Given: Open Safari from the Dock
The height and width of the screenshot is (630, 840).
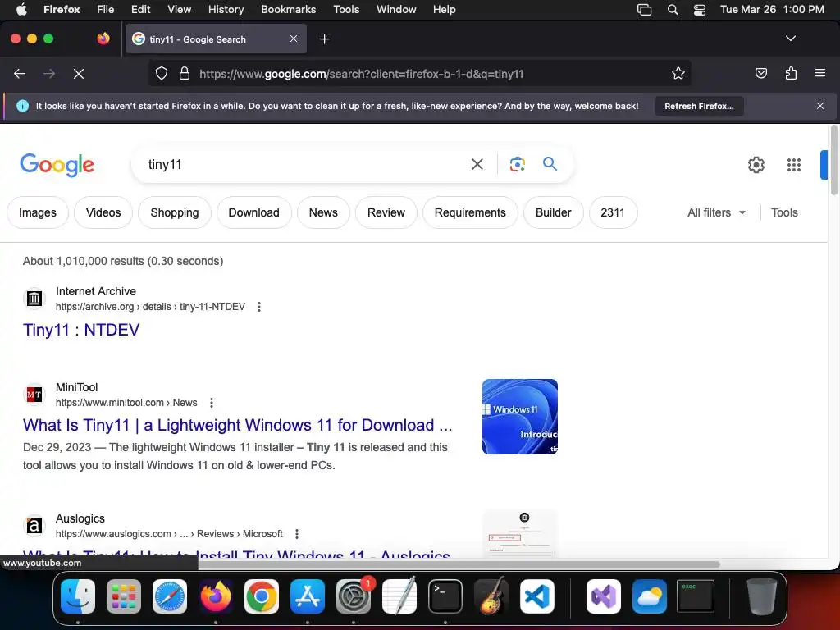Looking at the screenshot, I should tap(170, 596).
